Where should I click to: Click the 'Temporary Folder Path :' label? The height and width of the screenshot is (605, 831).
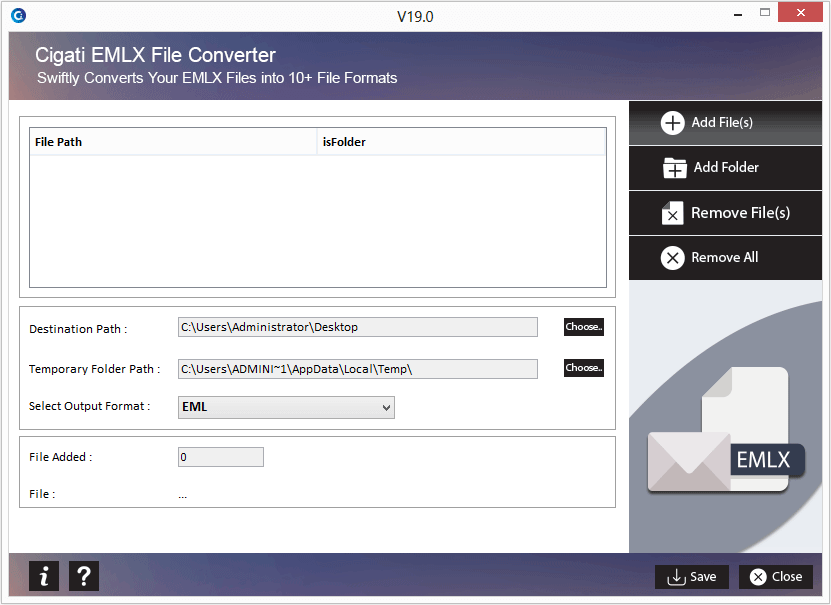pyautogui.click(x=94, y=369)
